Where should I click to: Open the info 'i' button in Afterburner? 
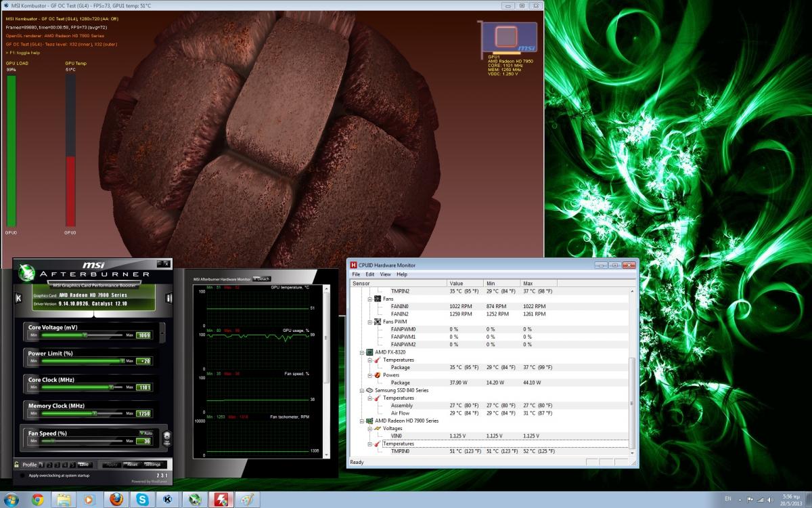[x=168, y=297]
